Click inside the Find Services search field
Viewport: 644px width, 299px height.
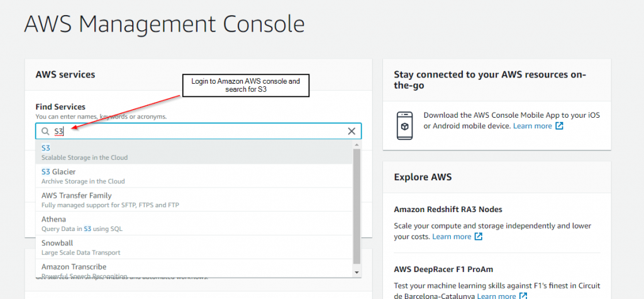[198, 131]
